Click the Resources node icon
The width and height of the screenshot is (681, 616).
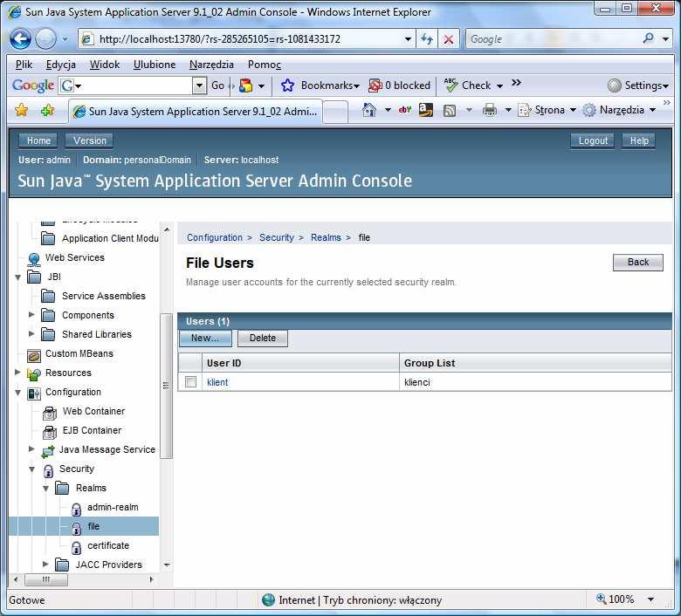click(x=34, y=373)
